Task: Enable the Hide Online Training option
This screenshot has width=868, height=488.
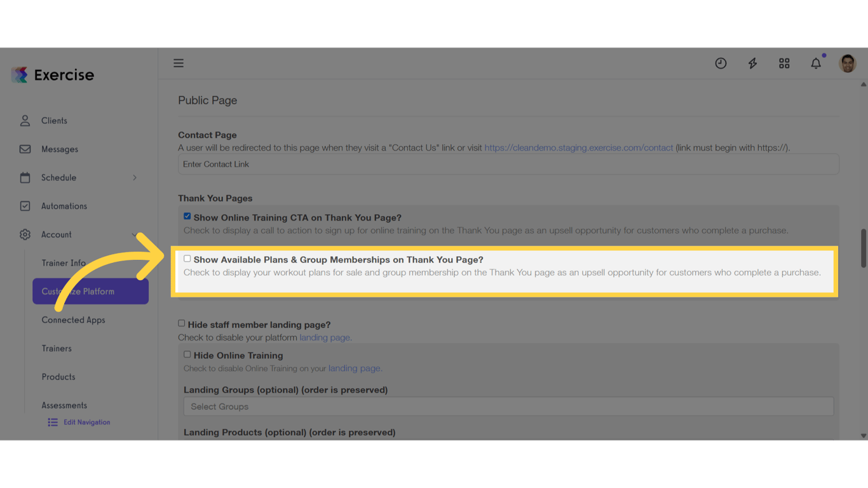Action: tap(187, 353)
